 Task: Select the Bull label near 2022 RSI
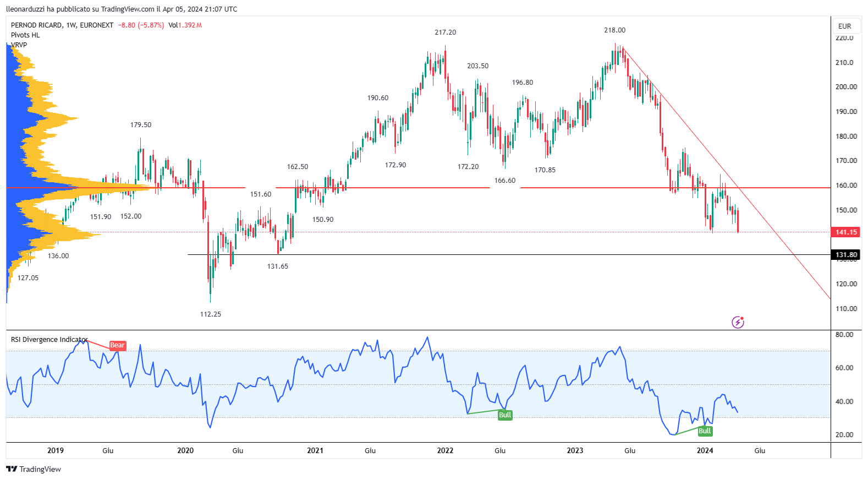tap(505, 415)
